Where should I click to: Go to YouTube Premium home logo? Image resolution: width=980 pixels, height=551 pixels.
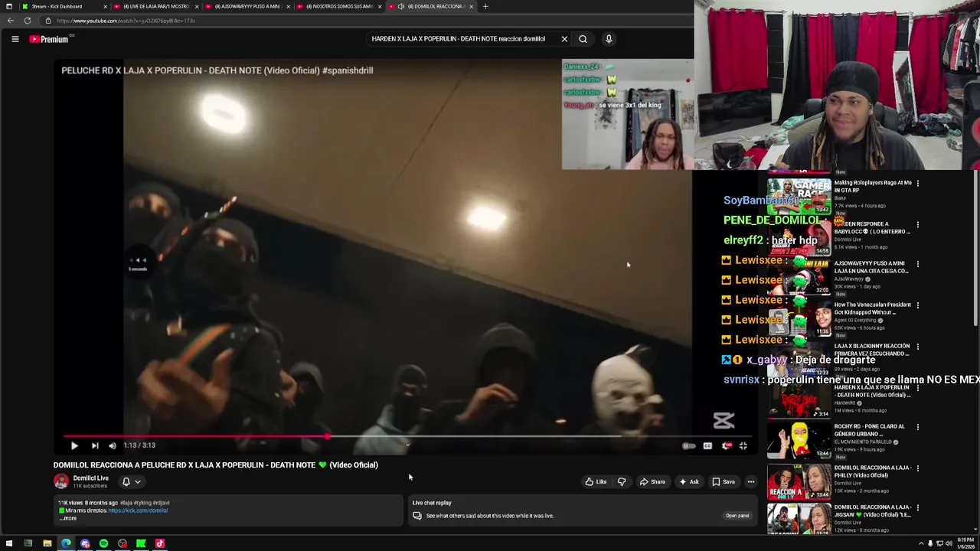(x=50, y=39)
